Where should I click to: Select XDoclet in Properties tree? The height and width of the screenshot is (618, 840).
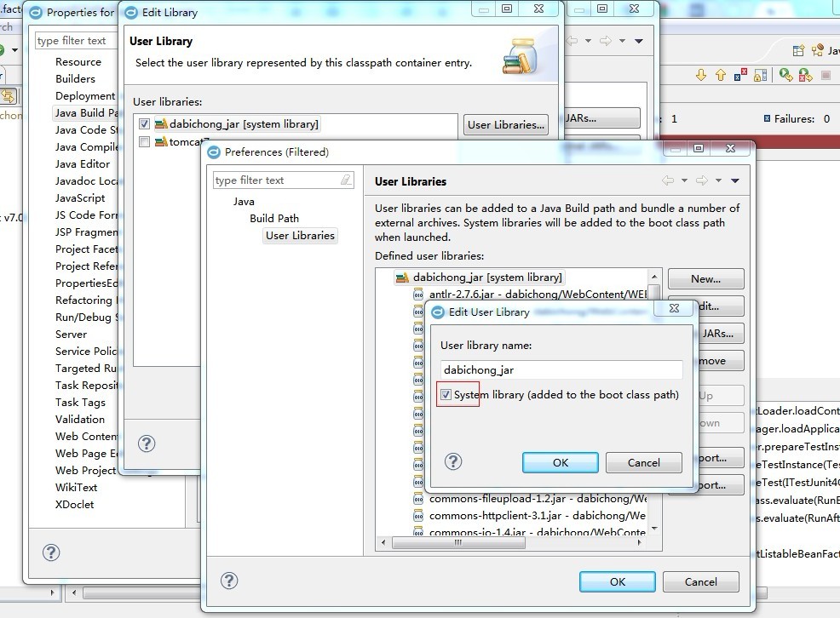pos(74,504)
